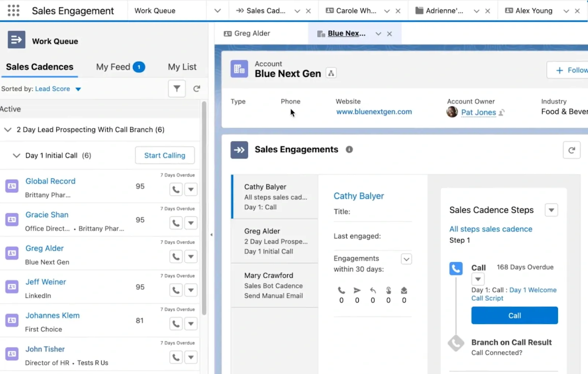Open action dropdown for Jeff Weiner row
The image size is (588, 374).
click(191, 291)
